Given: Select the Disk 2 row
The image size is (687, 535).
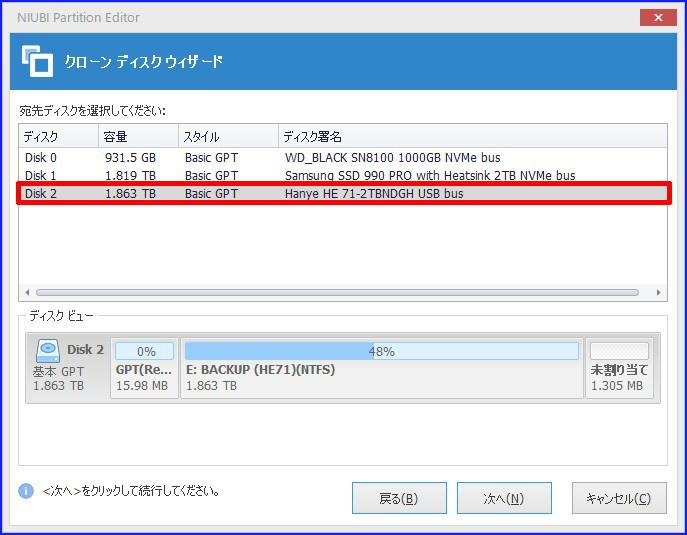Looking at the screenshot, I should tap(343, 193).
